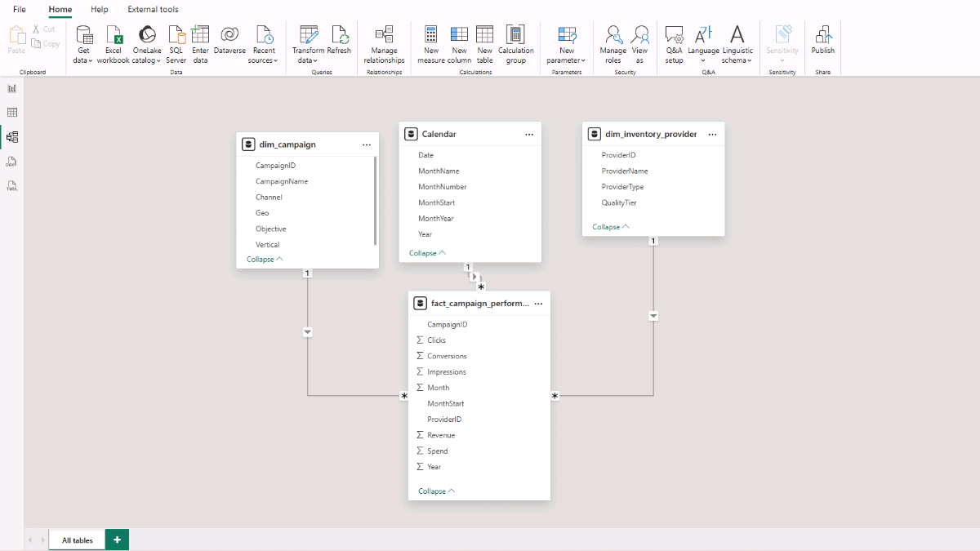Viewport: 980px width, 551px height.
Task: Open more options for Calendar table
Action: 529,134
